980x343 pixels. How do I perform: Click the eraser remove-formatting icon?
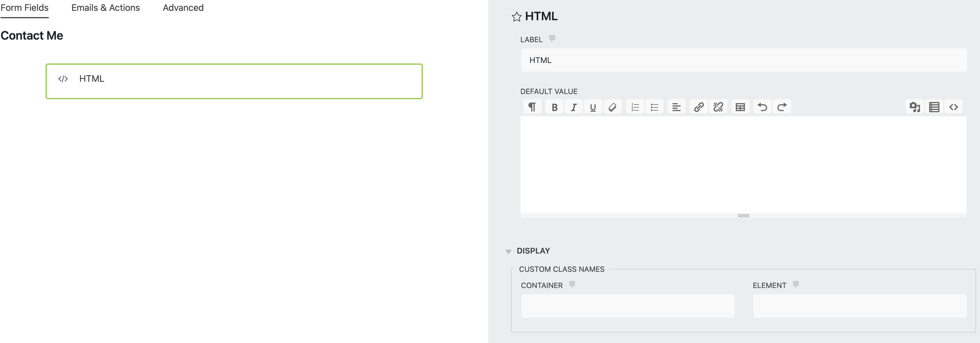click(x=612, y=107)
